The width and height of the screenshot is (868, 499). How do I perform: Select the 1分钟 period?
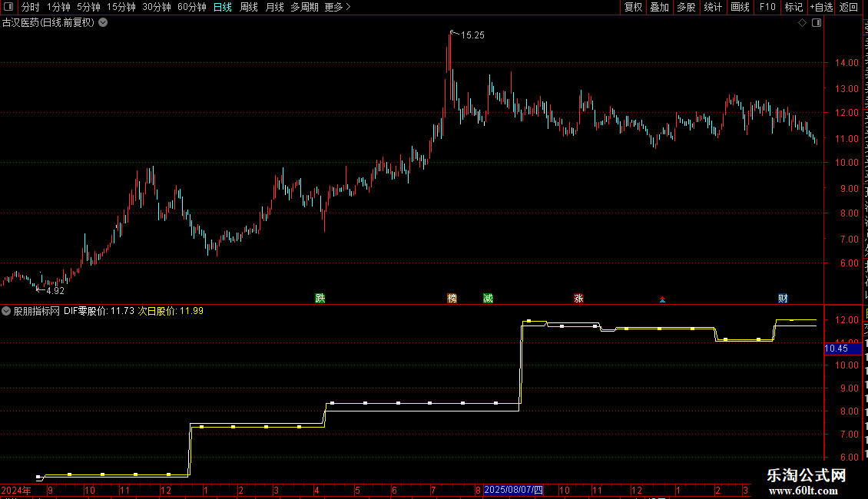[x=58, y=7]
